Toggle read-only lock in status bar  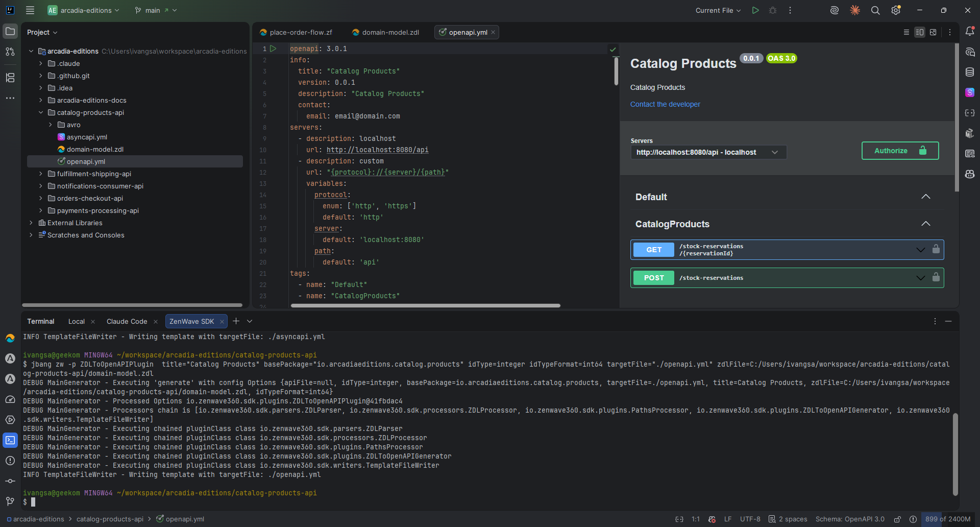[x=897, y=519]
